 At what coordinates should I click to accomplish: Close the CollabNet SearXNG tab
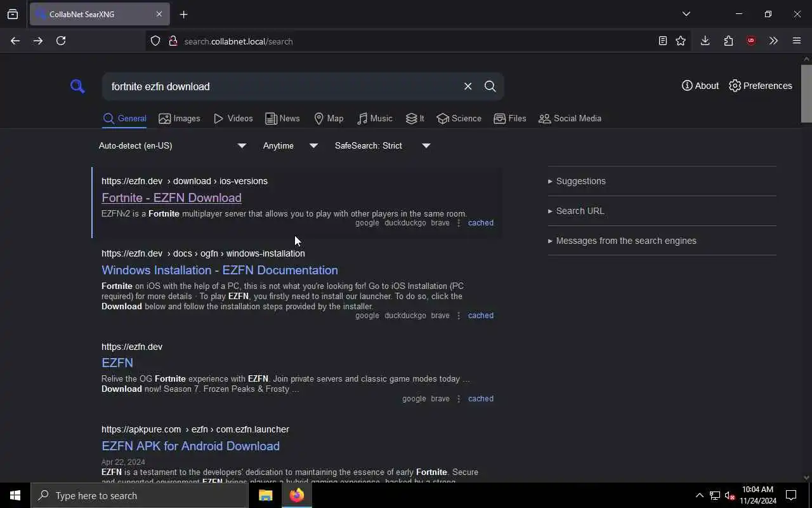click(x=159, y=14)
